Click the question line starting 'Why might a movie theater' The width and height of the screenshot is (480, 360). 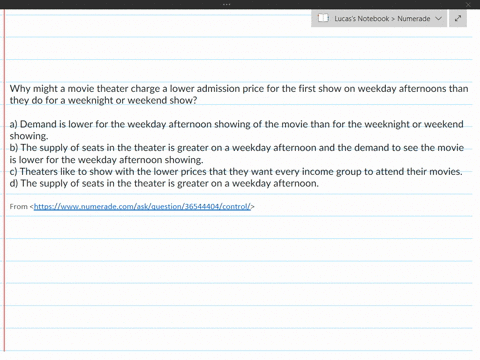click(239, 89)
